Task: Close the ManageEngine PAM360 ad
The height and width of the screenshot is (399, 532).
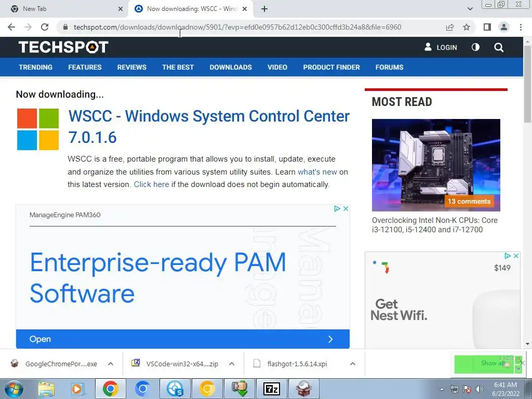Action: pos(345,209)
